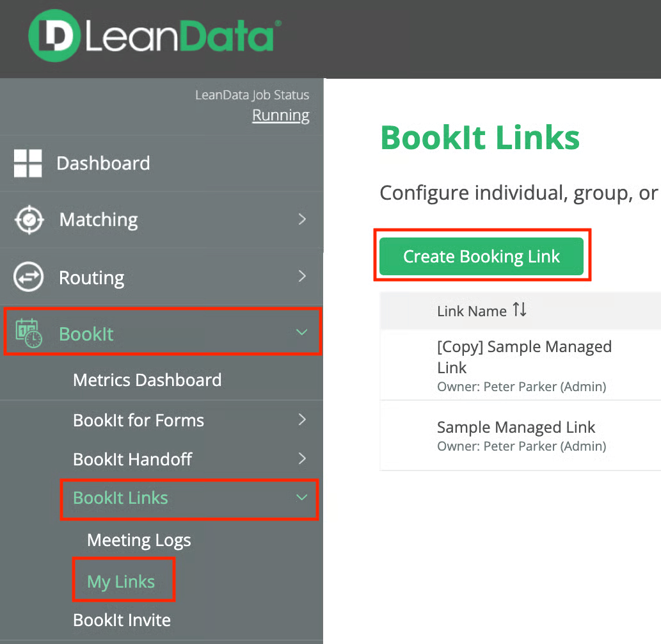This screenshot has height=644, width=661.
Task: Collapse the BookIt section chevron
Action: (x=302, y=332)
